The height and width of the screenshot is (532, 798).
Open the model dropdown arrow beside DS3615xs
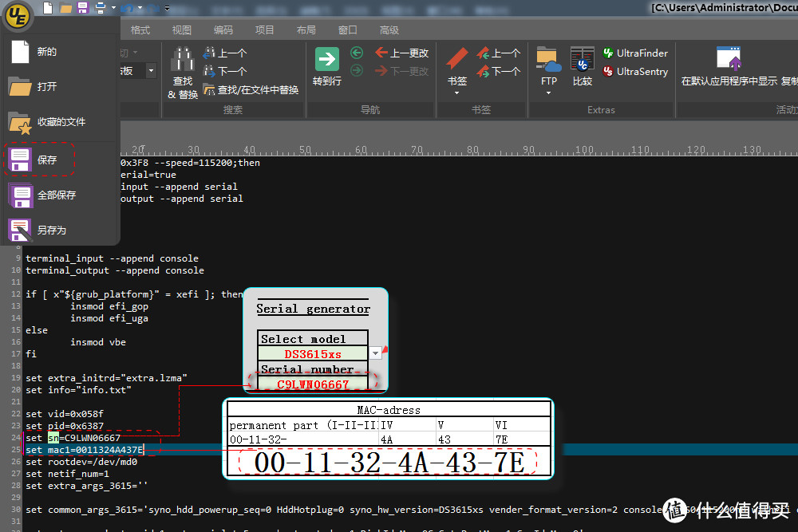point(376,353)
